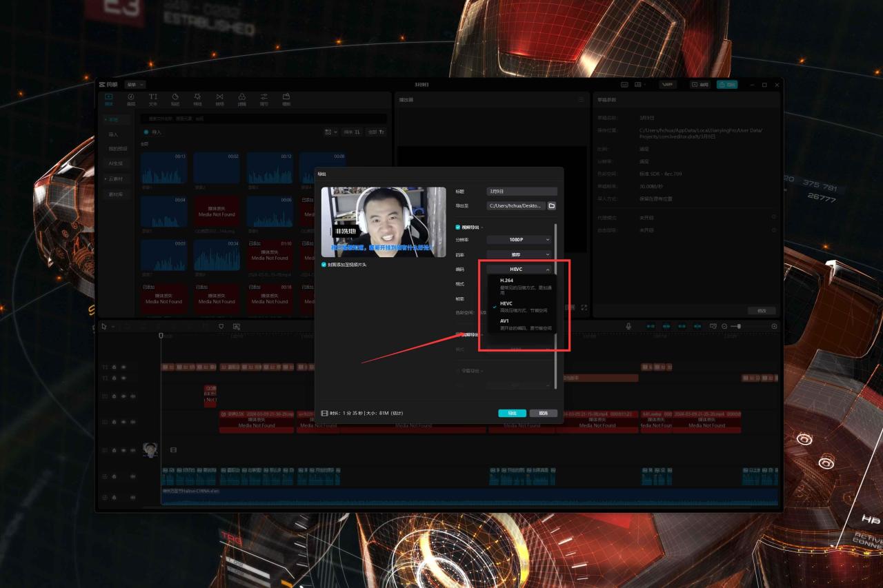
Task: Uncheck the video export checkbox
Action: 458,227
